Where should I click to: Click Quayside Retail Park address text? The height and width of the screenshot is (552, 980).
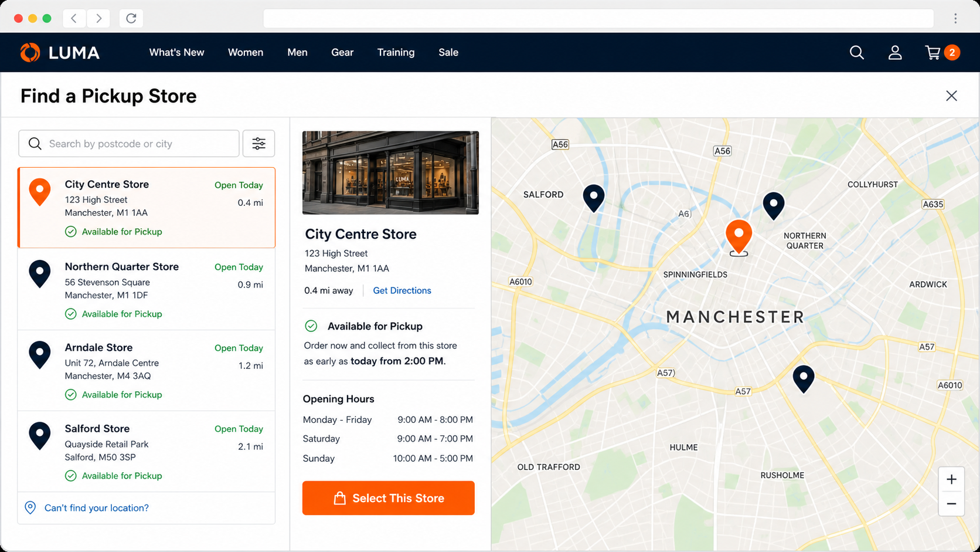point(107,444)
